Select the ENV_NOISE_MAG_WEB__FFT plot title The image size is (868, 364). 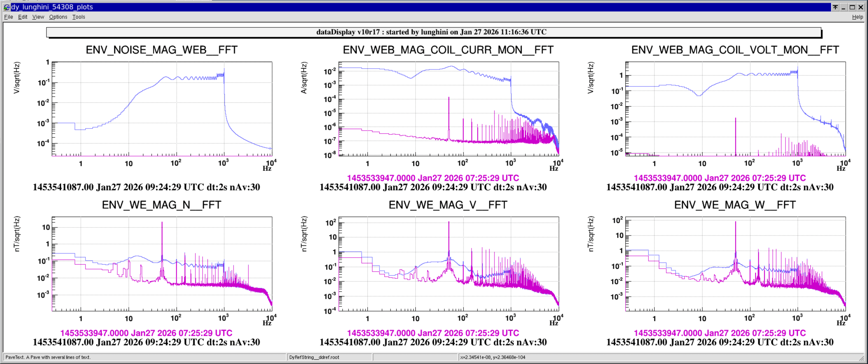tap(161, 50)
